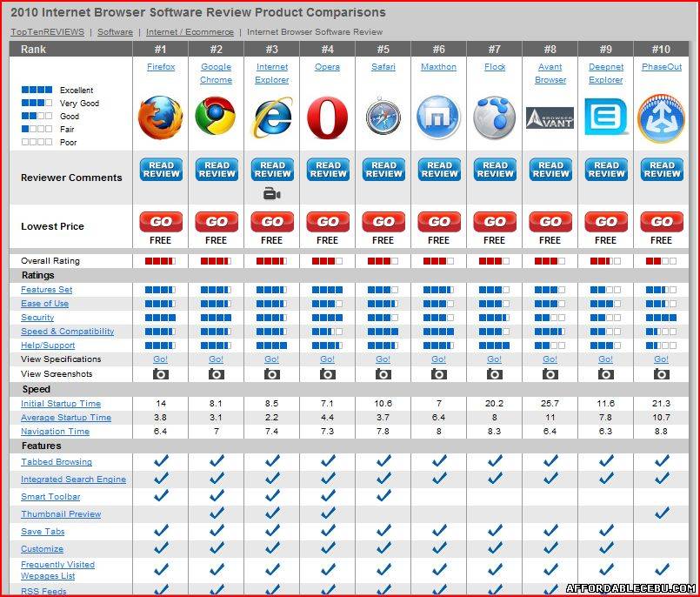Click the Safari compass logo
700x597 pixels.
pyautogui.click(x=383, y=117)
